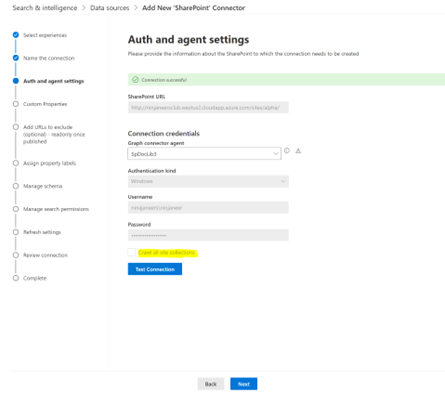Click the Name the connection step checkmark
The height and width of the screenshot is (396, 445).
(x=16, y=58)
